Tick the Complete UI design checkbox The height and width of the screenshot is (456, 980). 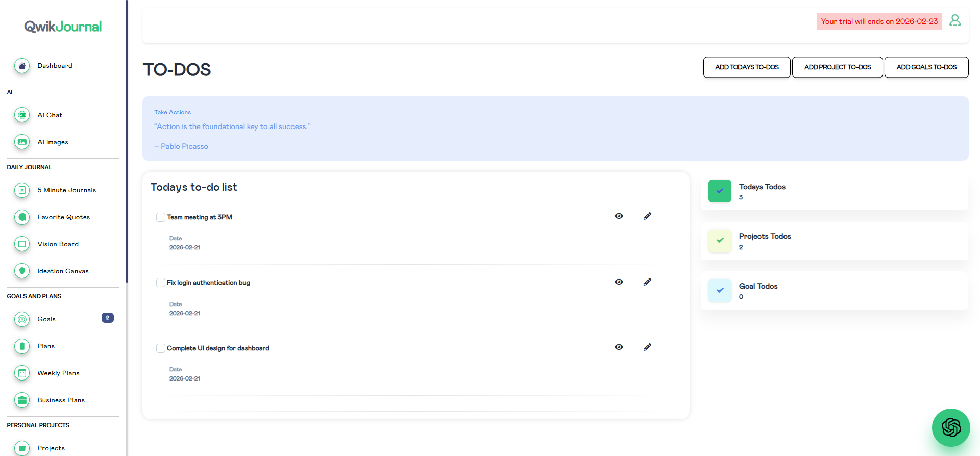point(161,348)
